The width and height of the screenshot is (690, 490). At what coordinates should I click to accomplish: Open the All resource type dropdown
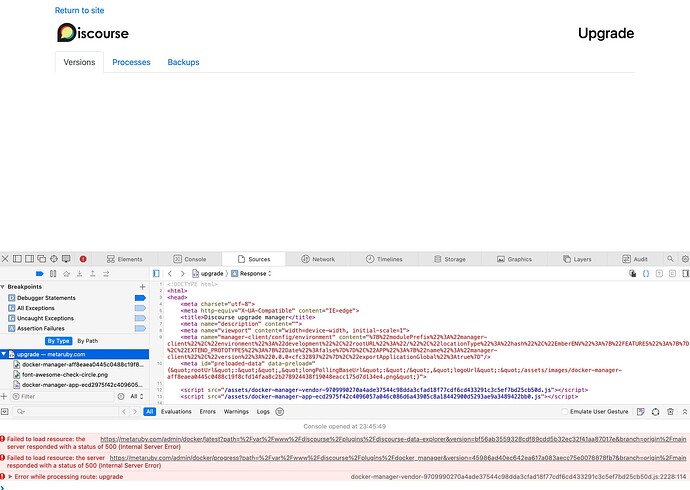pos(136,396)
